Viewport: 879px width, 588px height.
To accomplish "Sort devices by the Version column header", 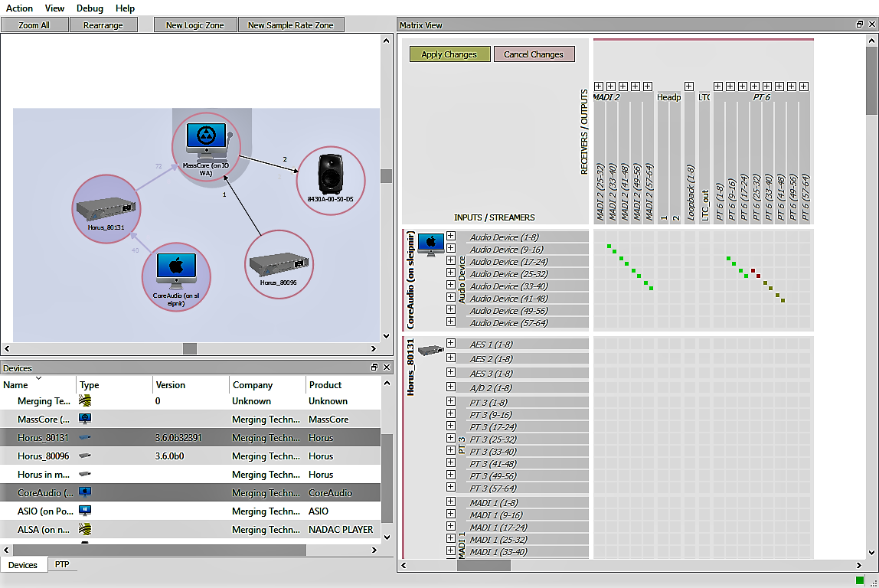I will coord(191,384).
